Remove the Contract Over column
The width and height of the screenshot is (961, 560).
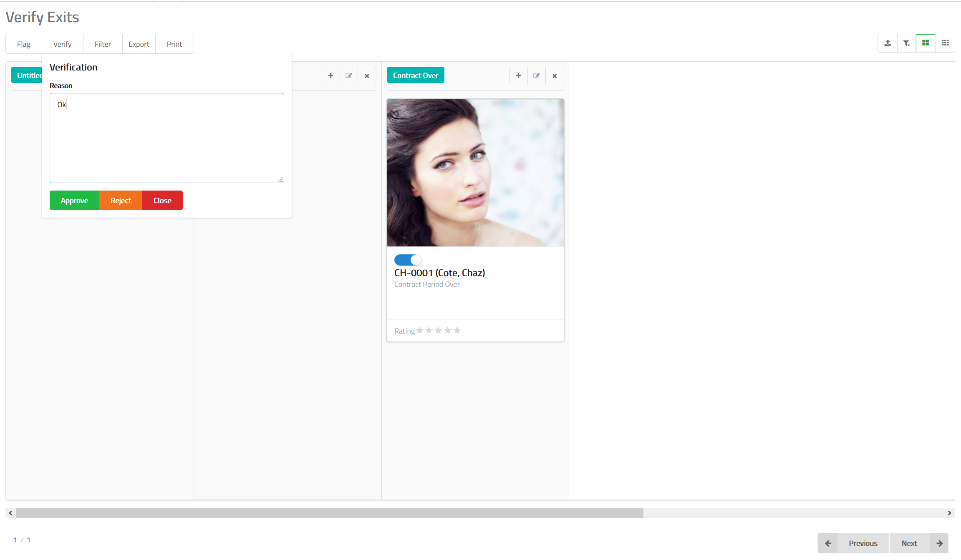(555, 75)
